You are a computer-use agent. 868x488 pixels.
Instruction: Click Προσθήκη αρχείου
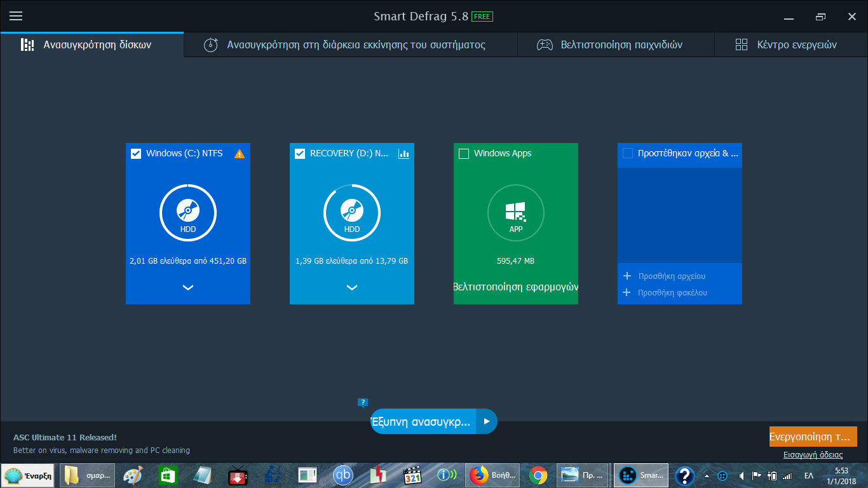coord(664,276)
